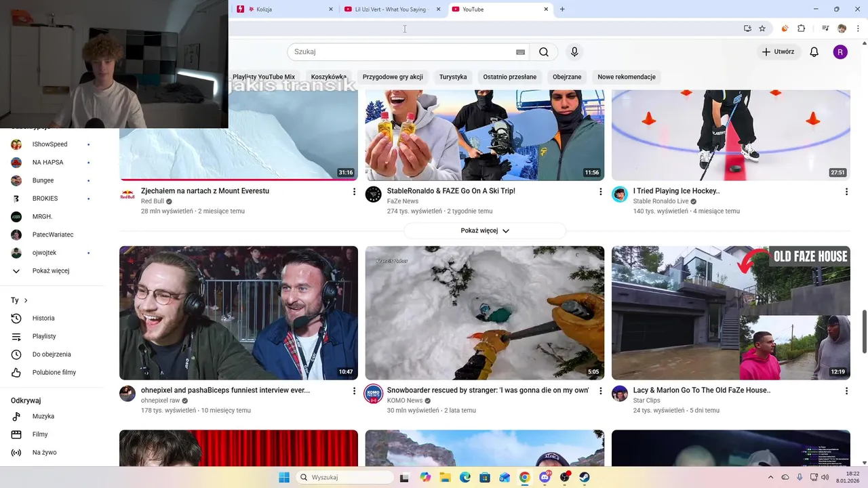This screenshot has height=488, width=868.
Task: Start voice search with microphone icon
Action: tap(574, 52)
